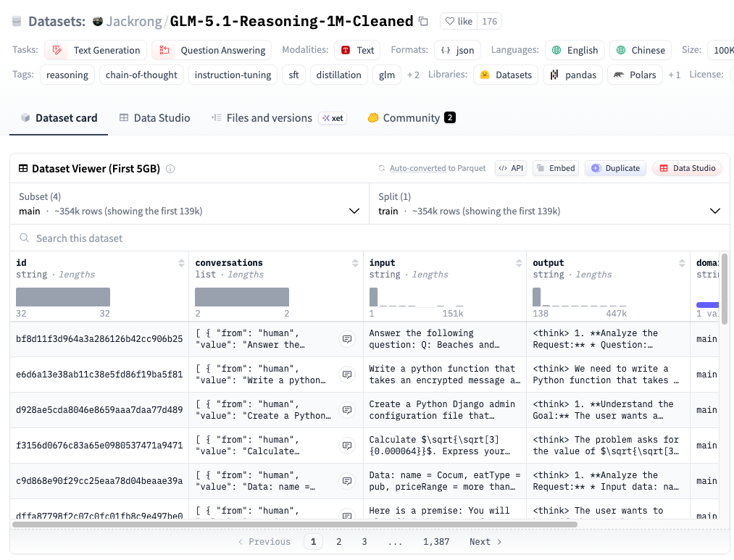Select the Datasets library tag
Screen dimensions: 734x560
click(506, 75)
